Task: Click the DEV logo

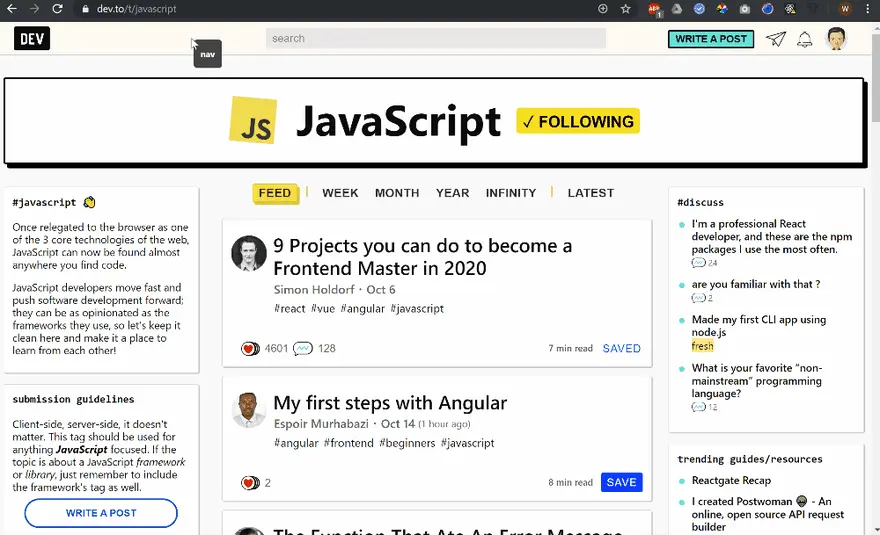Action: click(x=32, y=39)
